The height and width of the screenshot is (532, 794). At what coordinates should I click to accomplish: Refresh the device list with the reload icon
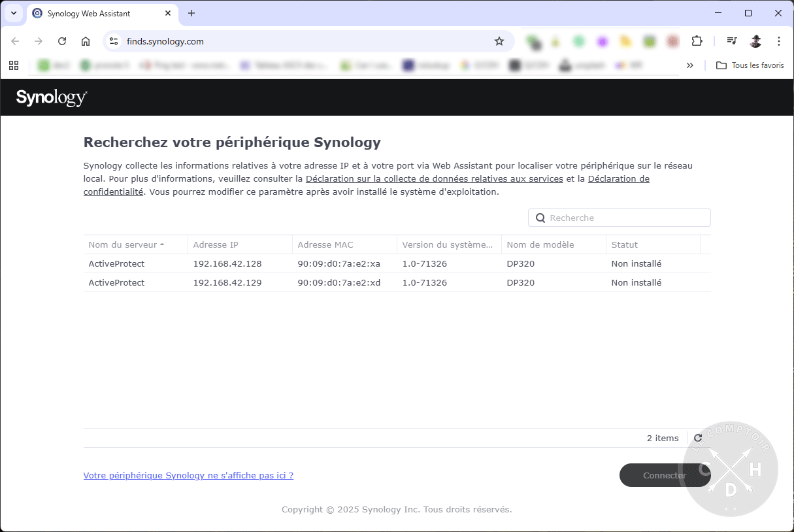(698, 438)
